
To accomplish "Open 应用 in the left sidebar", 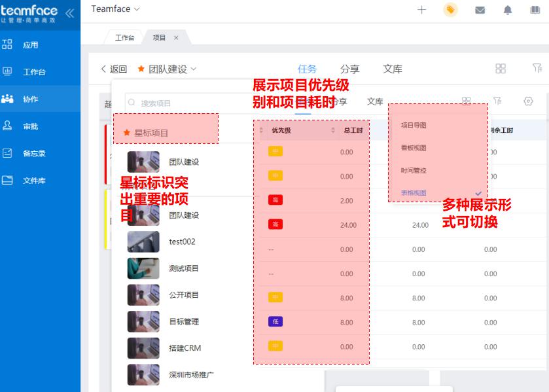I will point(30,45).
